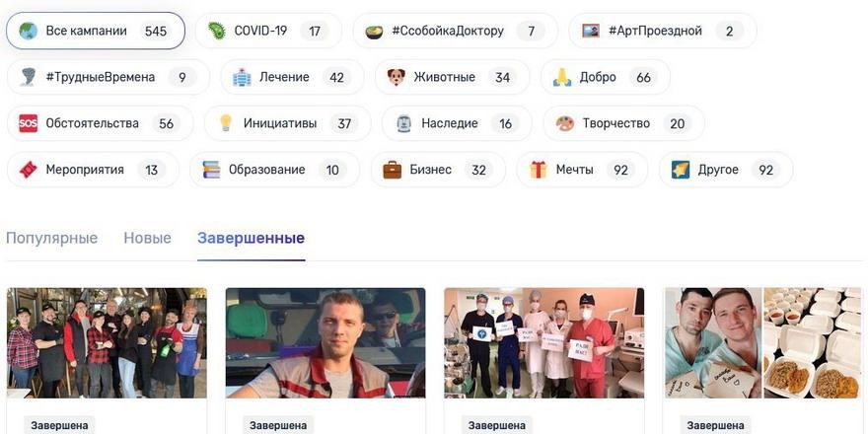
Task: Switch to the Популярные tab
Action: point(51,239)
